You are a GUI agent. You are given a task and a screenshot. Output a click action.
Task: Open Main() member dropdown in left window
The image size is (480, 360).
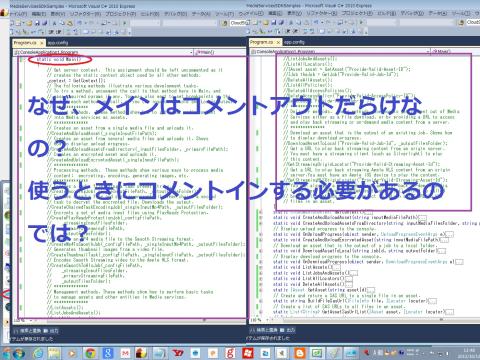(x=220, y=52)
